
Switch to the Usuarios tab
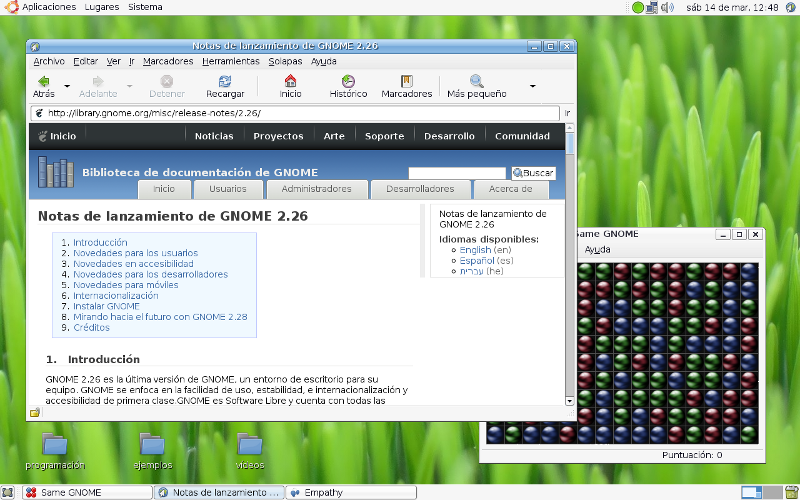point(228,189)
